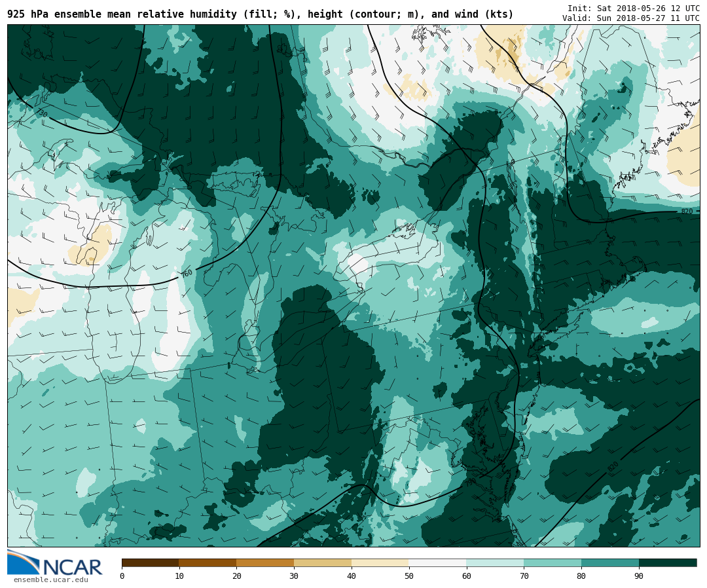Click the 0–10 darkest brown color swatch

[x=151, y=562]
